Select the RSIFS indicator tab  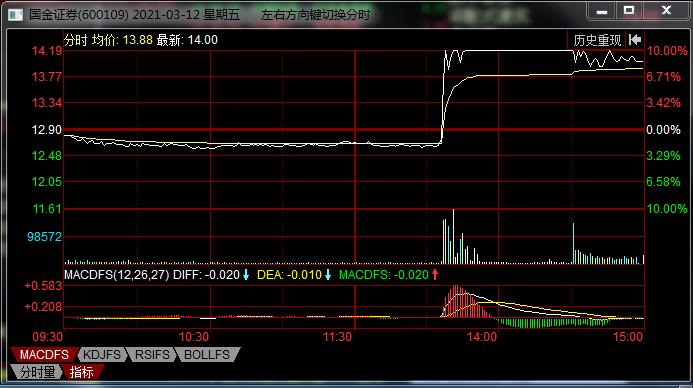coord(152,354)
